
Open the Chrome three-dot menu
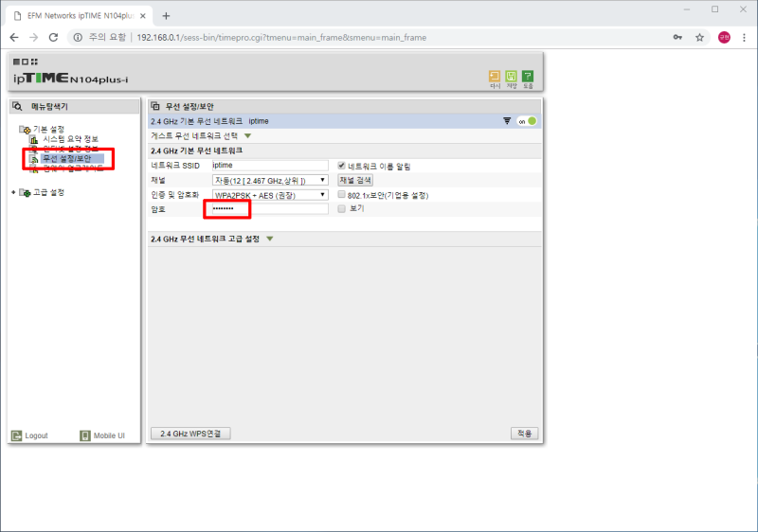(744, 38)
